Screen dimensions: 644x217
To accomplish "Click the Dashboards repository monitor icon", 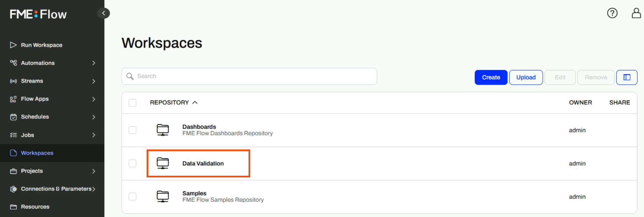I will point(163,130).
